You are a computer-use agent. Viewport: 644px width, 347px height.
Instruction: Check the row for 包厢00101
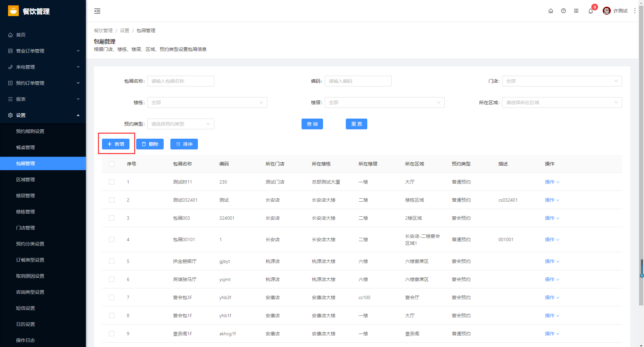pos(112,239)
